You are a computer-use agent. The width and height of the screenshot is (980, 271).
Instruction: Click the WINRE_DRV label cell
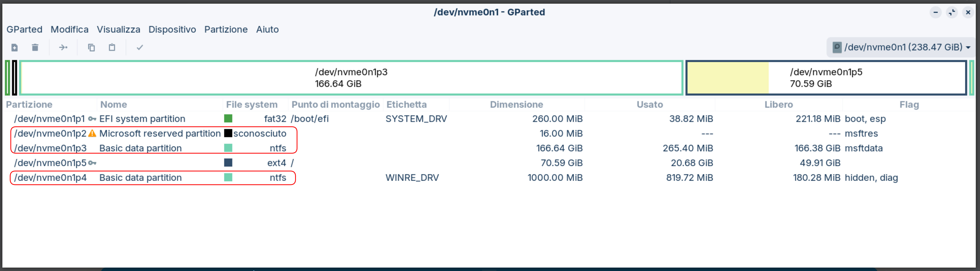[x=412, y=177]
